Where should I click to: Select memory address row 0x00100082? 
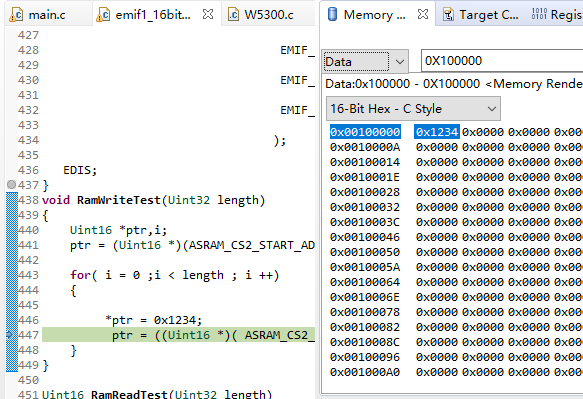pyautogui.click(x=365, y=327)
